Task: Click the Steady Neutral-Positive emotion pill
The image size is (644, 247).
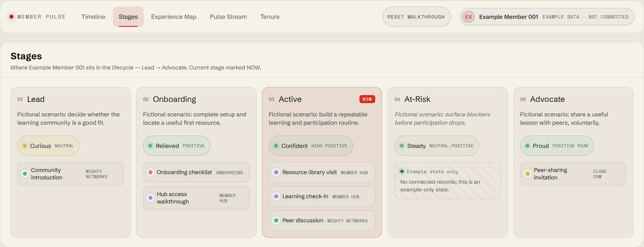Action: tap(436, 146)
